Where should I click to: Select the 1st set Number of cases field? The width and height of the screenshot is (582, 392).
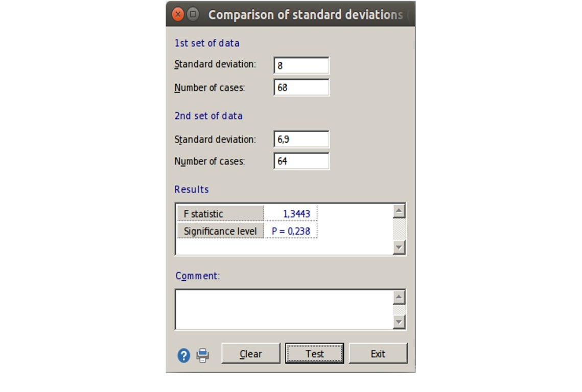[301, 88]
